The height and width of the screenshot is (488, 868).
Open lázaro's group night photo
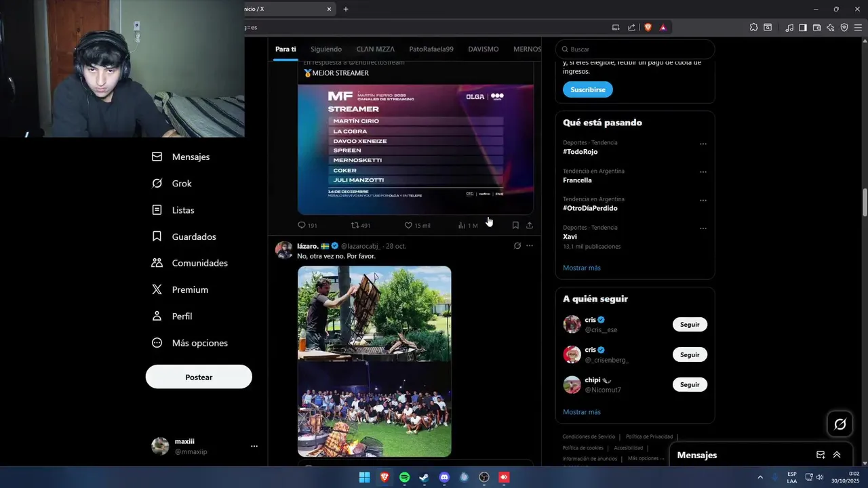[x=374, y=409]
